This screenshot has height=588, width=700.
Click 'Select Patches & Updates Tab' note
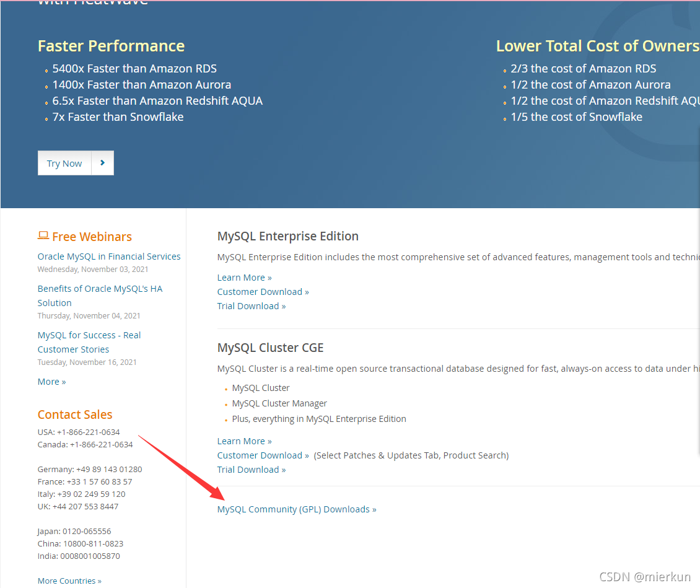point(411,455)
